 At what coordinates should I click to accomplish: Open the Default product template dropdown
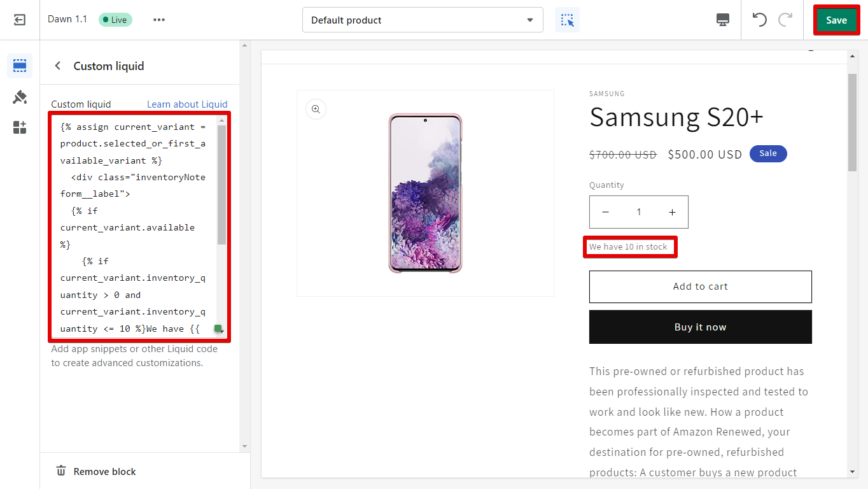click(x=423, y=20)
